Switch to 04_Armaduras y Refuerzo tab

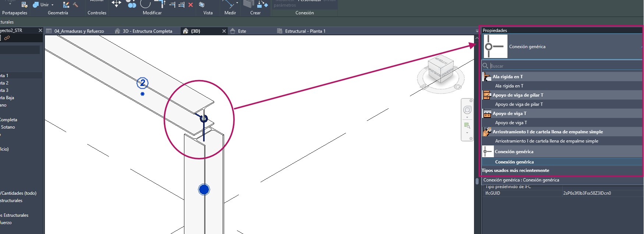pyautogui.click(x=79, y=31)
